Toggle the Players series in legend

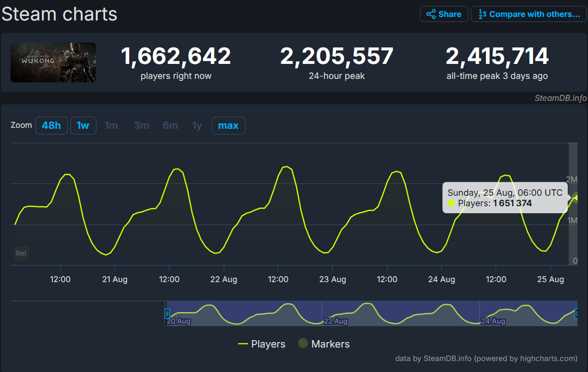262,344
